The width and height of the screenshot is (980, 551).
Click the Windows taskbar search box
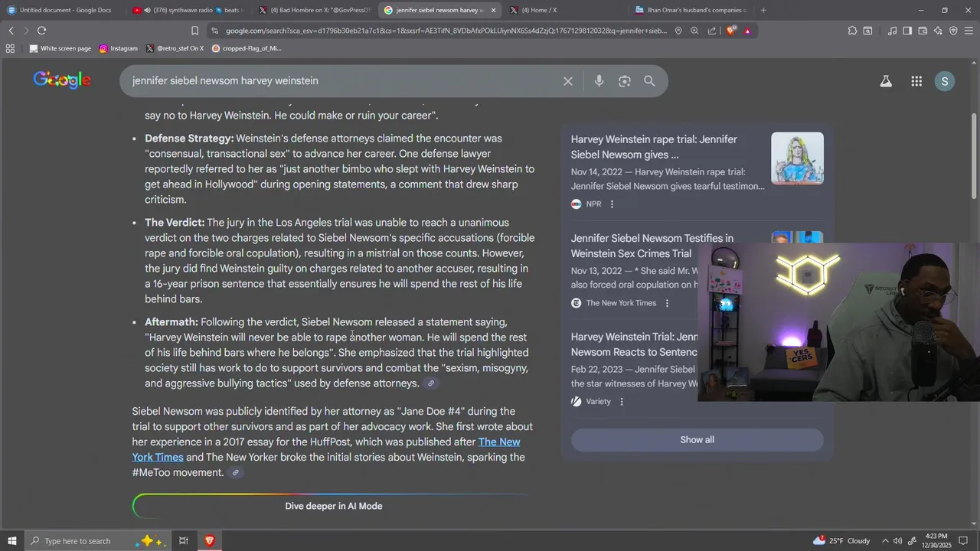(100, 541)
